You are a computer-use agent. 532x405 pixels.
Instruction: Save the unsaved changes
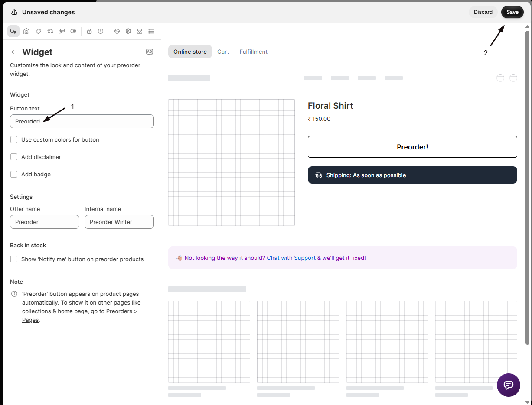click(x=512, y=12)
